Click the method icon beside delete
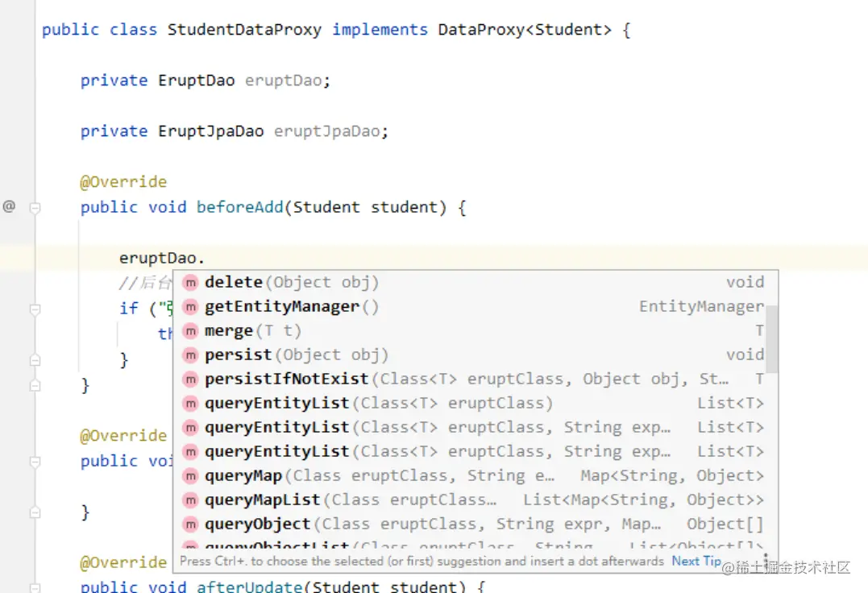Viewport: 868px width, 593px height. 190,283
